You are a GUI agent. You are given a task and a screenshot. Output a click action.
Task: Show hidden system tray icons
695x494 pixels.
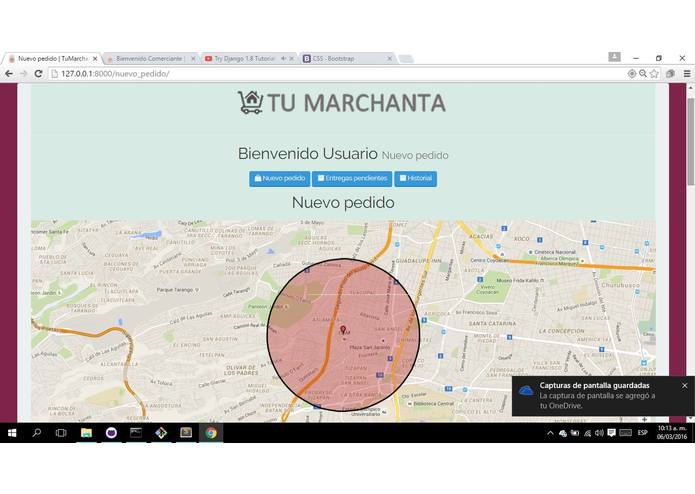[x=550, y=433]
